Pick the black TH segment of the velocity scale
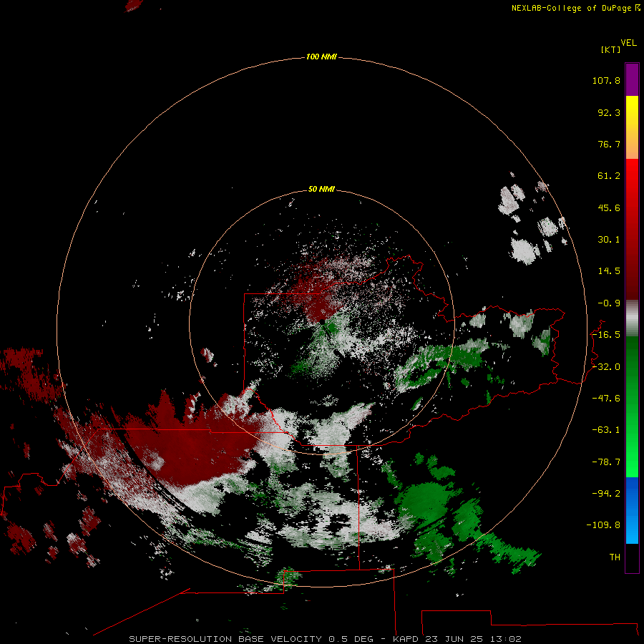Screen dimensions: 644x644 (632, 557)
